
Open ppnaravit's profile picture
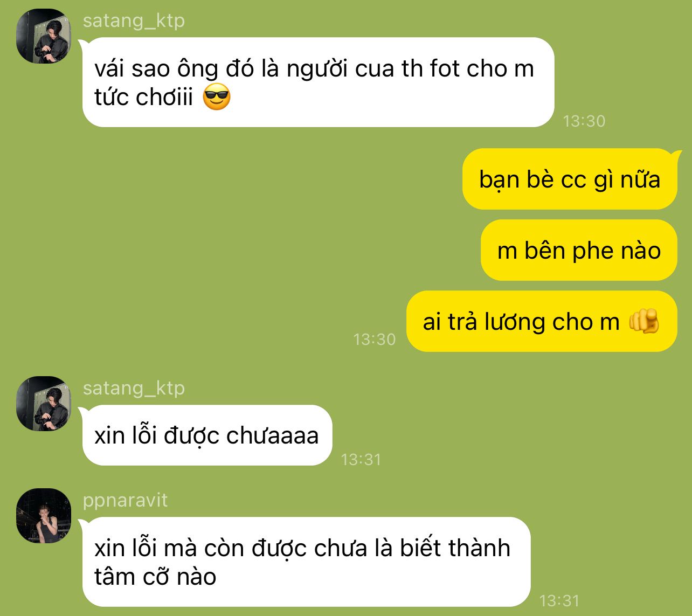click(x=44, y=516)
